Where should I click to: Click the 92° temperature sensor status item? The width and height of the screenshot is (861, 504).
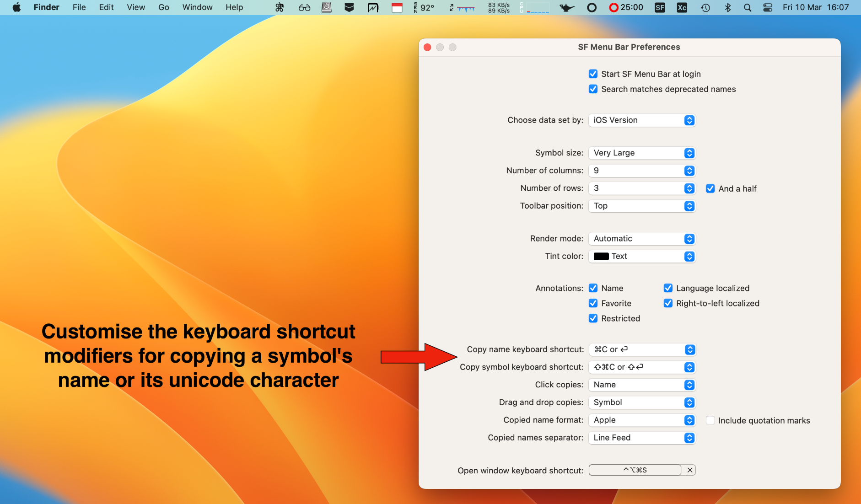coord(424,7)
